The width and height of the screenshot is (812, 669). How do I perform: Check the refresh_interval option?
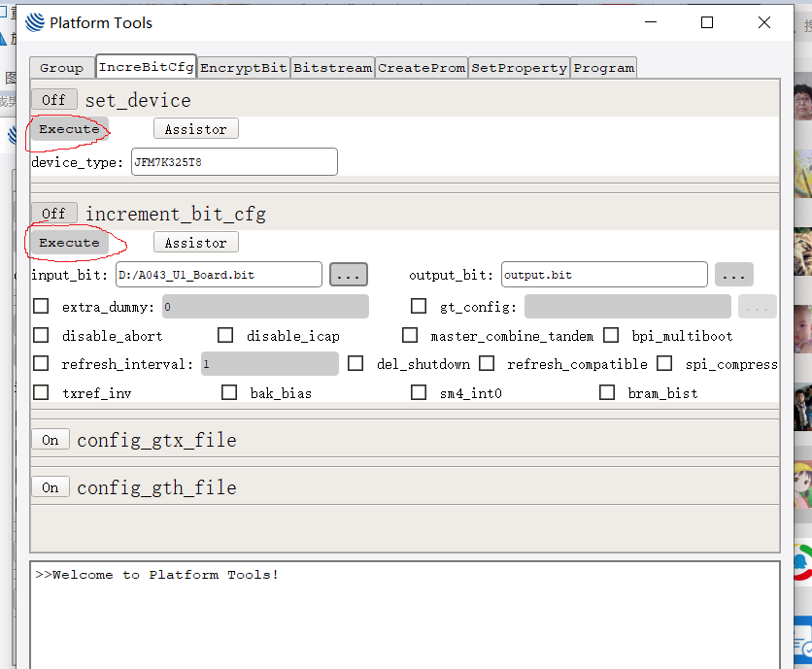pyautogui.click(x=41, y=363)
